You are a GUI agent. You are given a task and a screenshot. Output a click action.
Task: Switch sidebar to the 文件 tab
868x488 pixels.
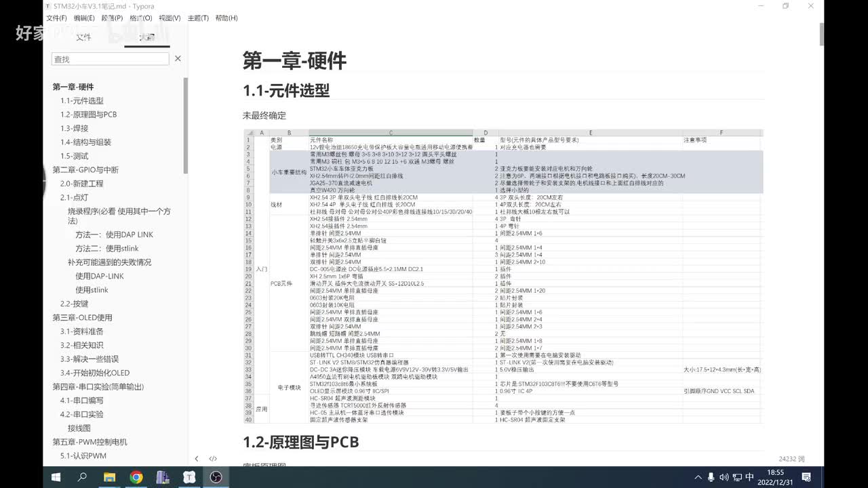pos(83,37)
